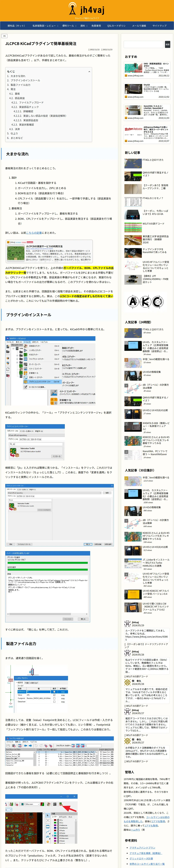The height and width of the screenshot is (868, 174).
Task: Open the QSLカードポリシ menu item
Action: [x=116, y=26]
